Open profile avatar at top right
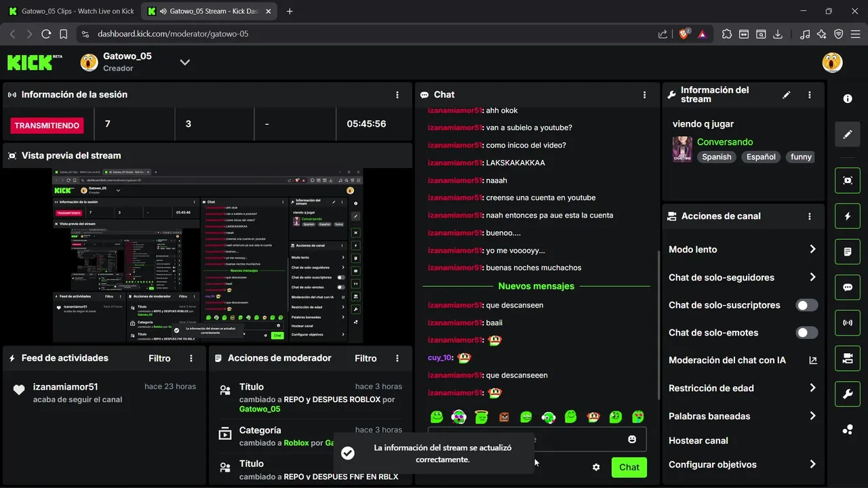The height and width of the screenshot is (488, 868). 832,62
